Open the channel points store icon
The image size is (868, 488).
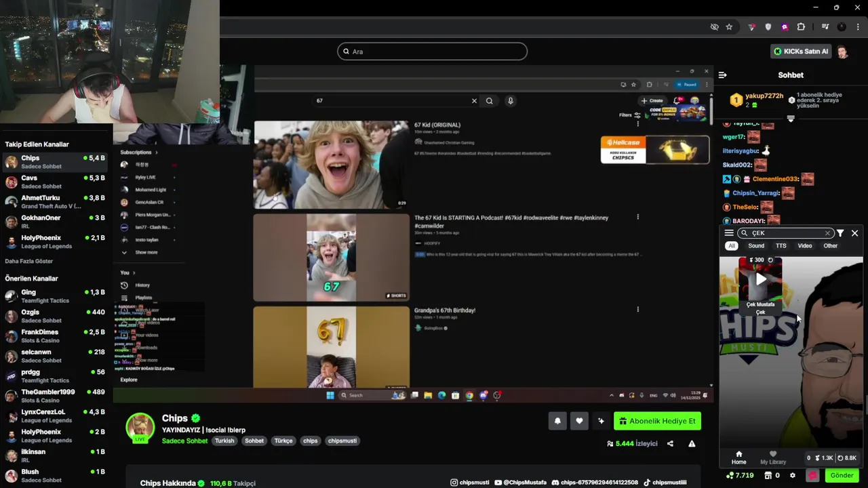coord(769,476)
